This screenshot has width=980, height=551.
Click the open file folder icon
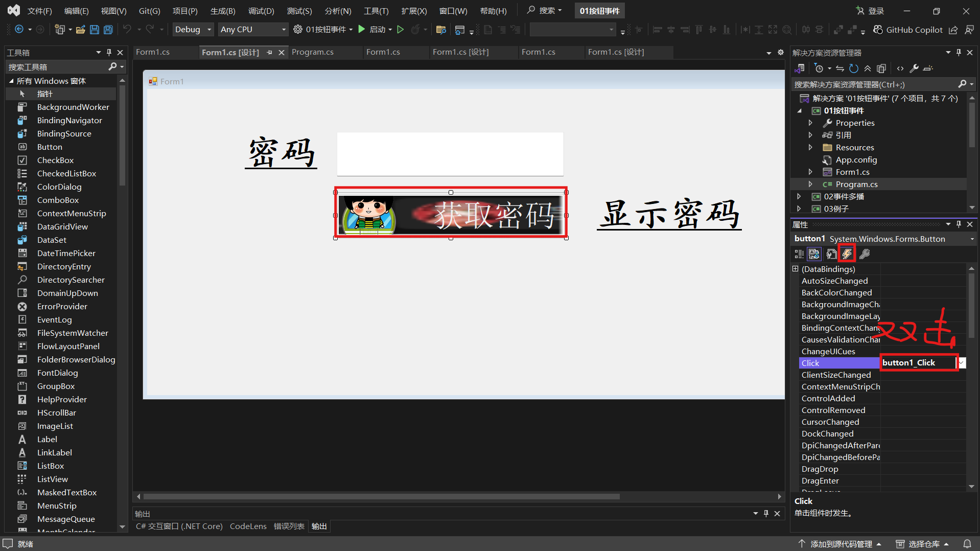pyautogui.click(x=80, y=30)
